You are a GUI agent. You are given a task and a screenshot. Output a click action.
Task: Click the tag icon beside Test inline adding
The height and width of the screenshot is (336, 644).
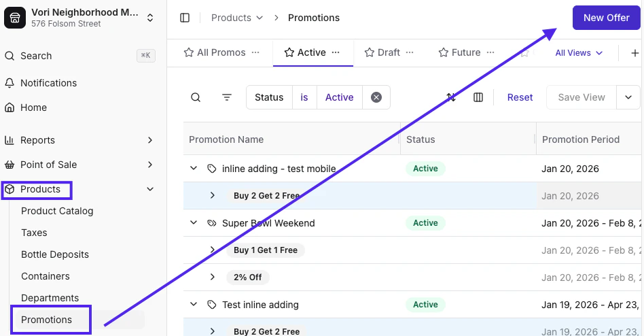point(211,305)
